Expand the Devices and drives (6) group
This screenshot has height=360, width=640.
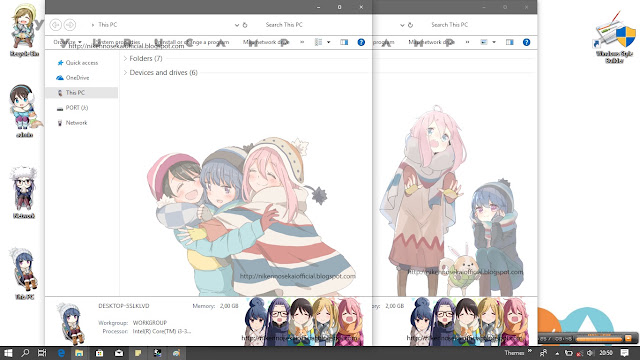point(160,72)
